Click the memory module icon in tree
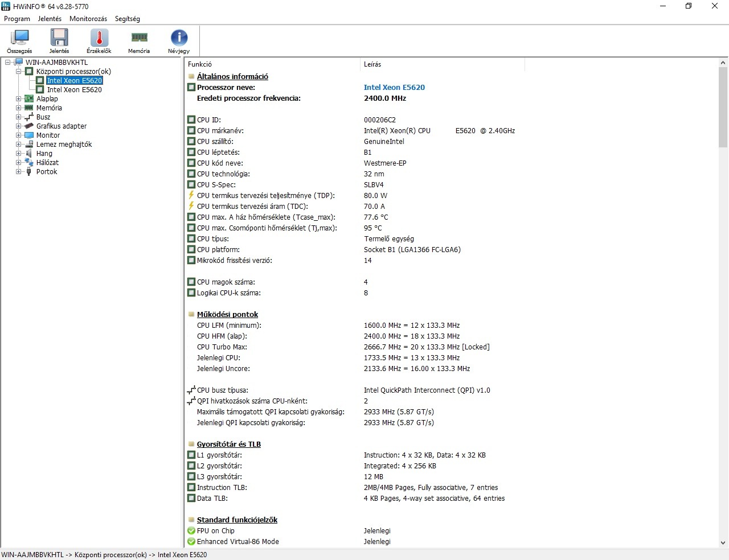 (29, 108)
